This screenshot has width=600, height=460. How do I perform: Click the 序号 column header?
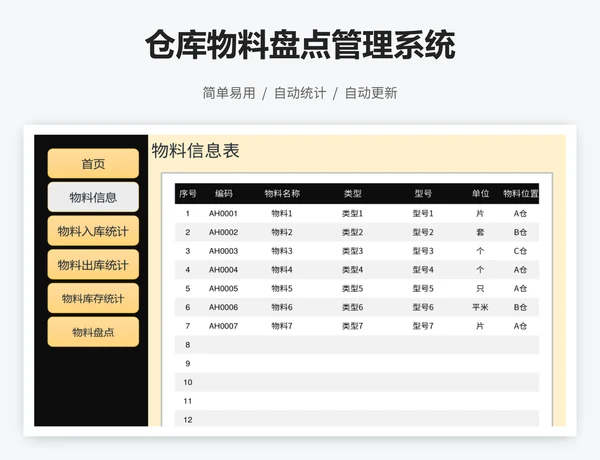click(188, 194)
